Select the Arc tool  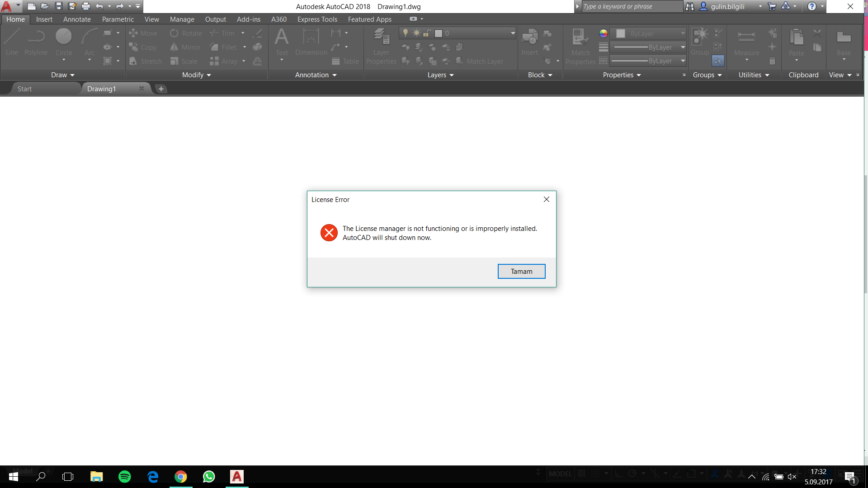pos(90,43)
